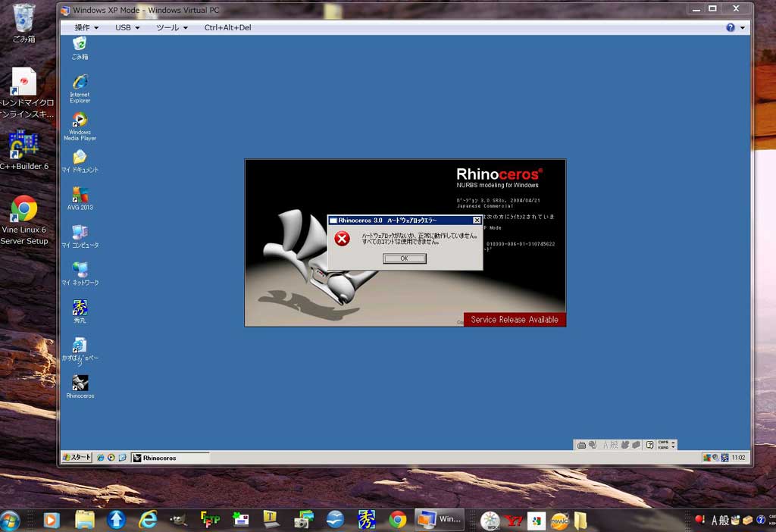
Task: Send Ctrl+Alt+Del to the virtual machine
Action: pos(227,28)
